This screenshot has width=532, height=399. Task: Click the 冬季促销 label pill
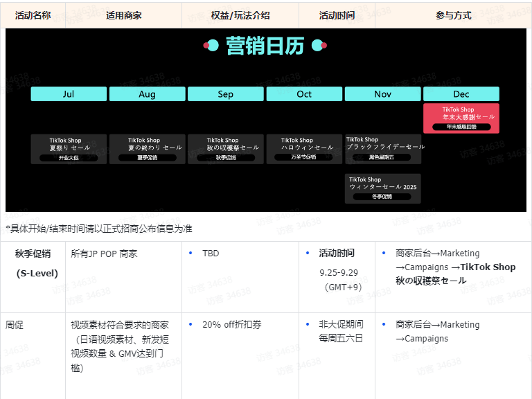382,197
